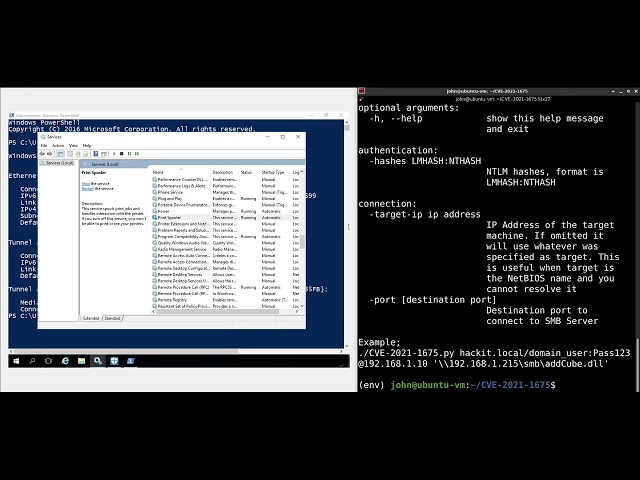640x480 pixels.
Task: Click the Properties icon in Services toolbar
Action: (70, 154)
